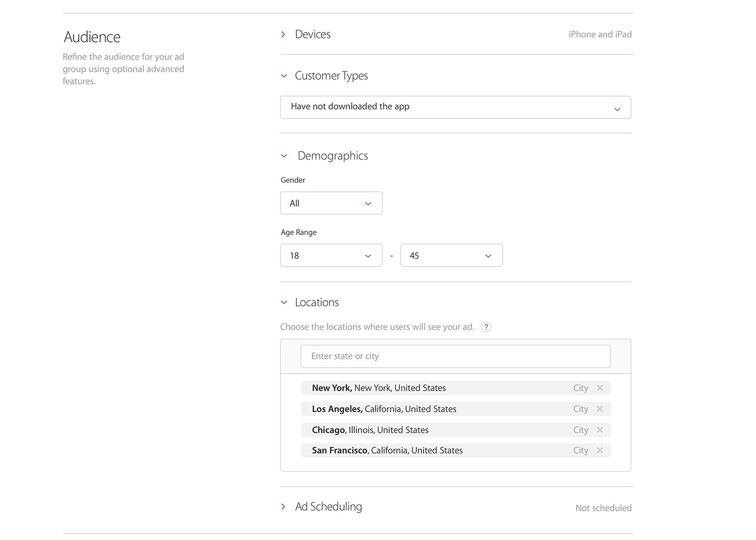Image resolution: width=756 pixels, height=540 pixels.
Task: Remove Chicago location with X icon
Action: 599,430
